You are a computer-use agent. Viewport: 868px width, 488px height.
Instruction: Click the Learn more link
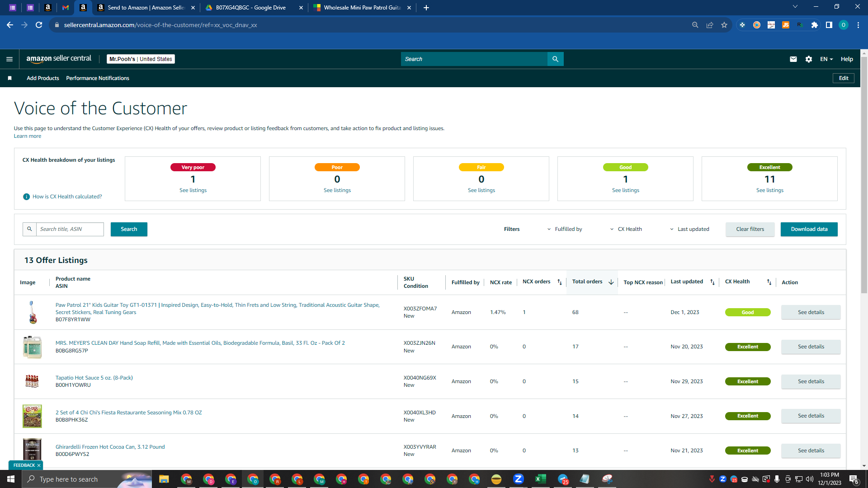pyautogui.click(x=28, y=136)
